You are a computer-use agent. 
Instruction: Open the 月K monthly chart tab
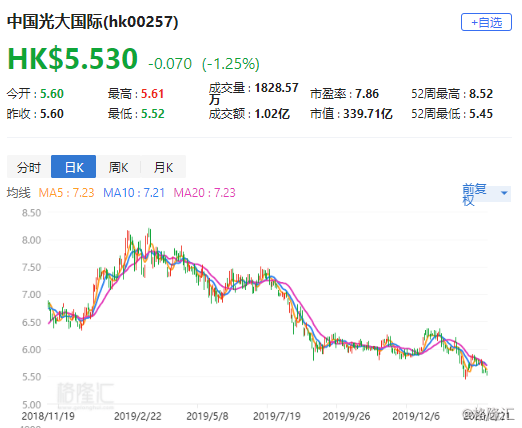(x=163, y=167)
